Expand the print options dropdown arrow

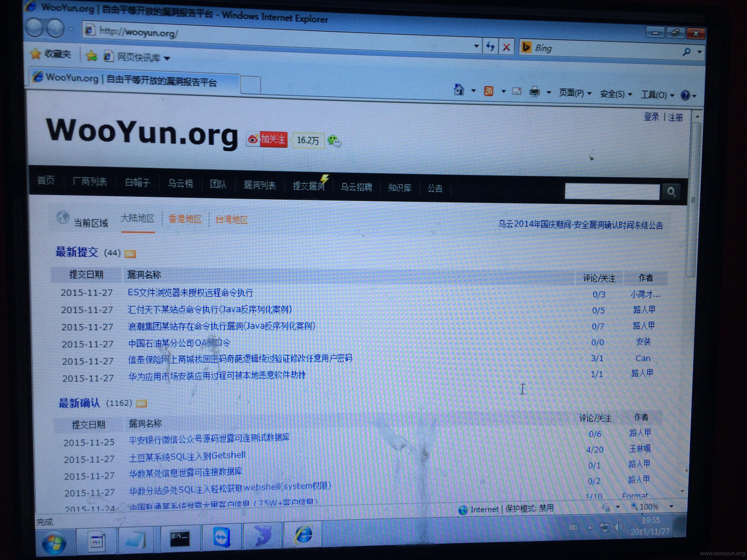548,92
